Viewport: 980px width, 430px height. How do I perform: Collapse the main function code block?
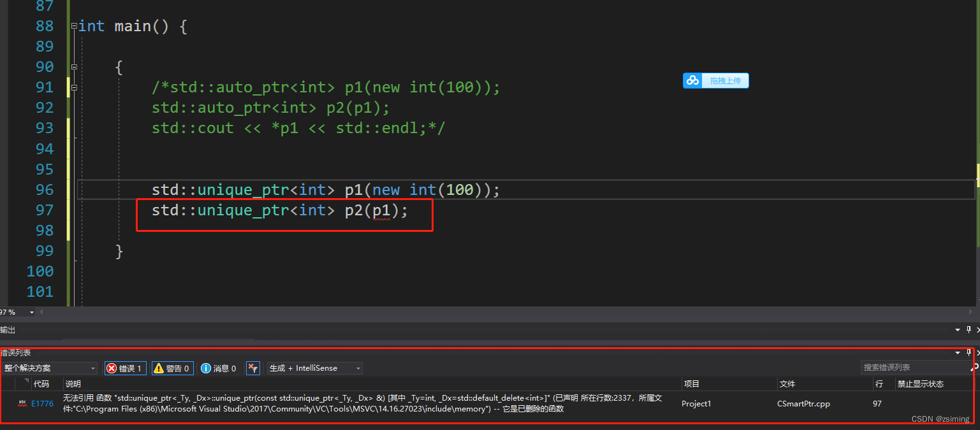click(x=75, y=26)
